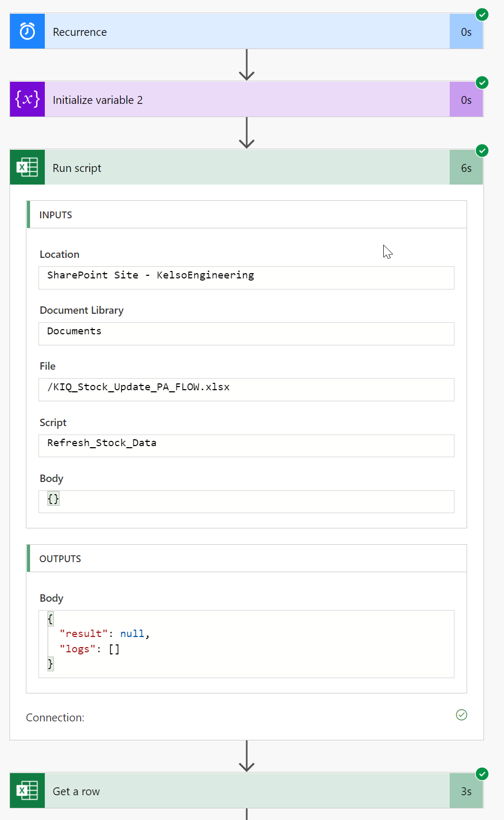Click the Location field SharePoint Site value

point(246,277)
